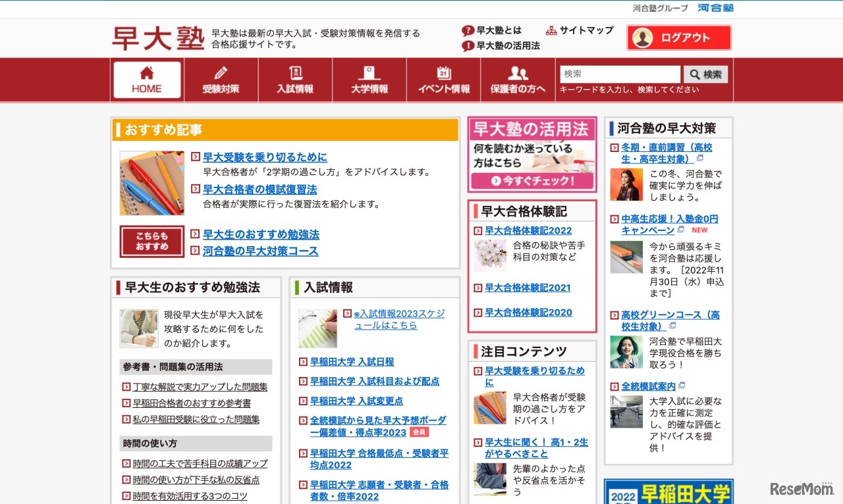Open 中高生応援！入塾金0円キャンペーン link
The width and height of the screenshot is (843, 504).
tap(670, 224)
